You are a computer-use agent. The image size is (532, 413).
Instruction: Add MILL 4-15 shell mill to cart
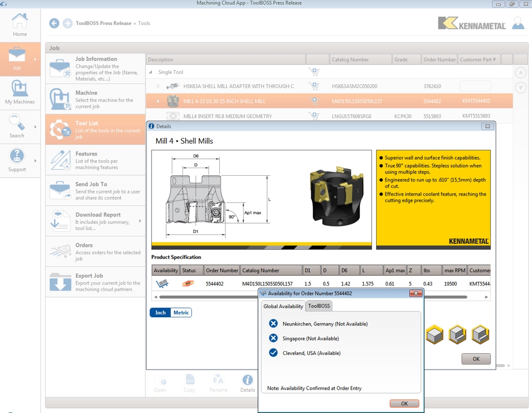[x=314, y=101]
